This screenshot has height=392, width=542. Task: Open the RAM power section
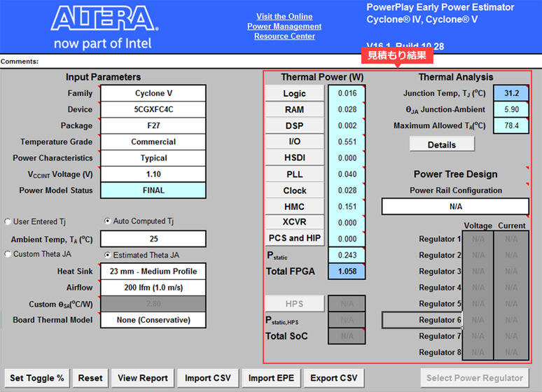pyautogui.click(x=295, y=110)
